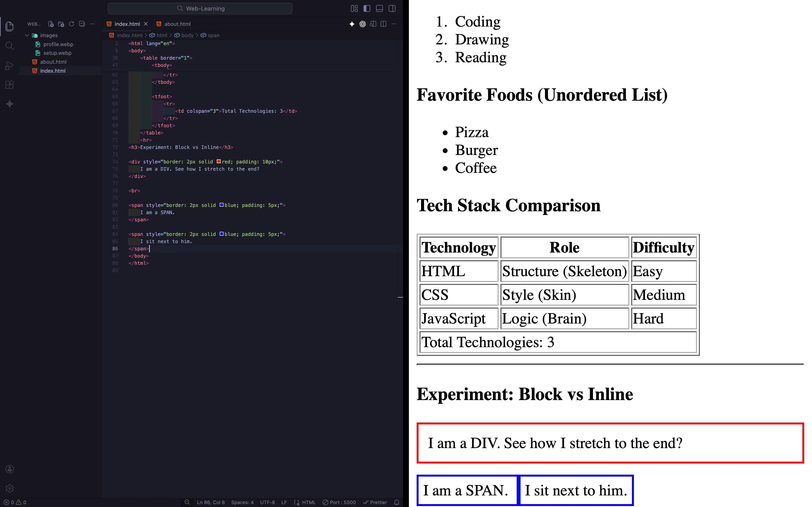This screenshot has height=507, width=812.
Task: Open the Extensions view
Action: pos(9,84)
